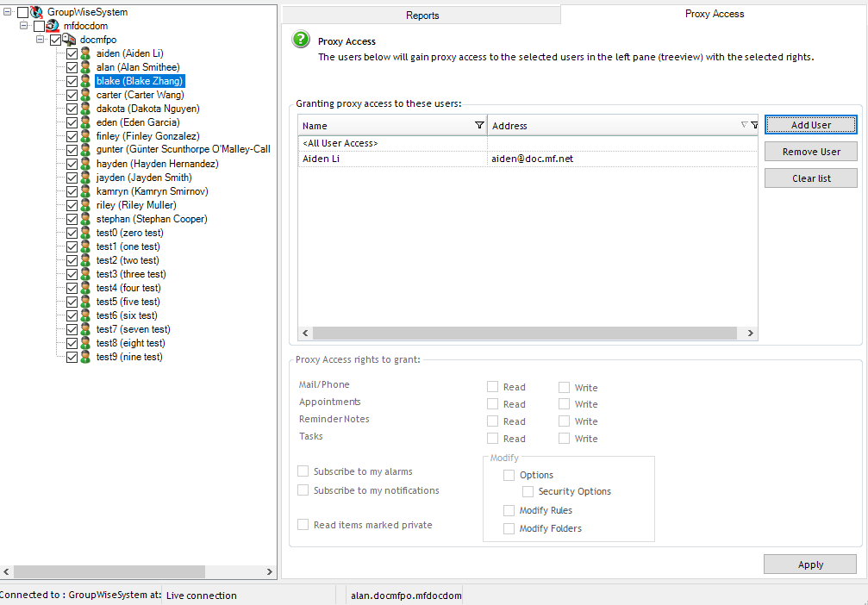868x605 pixels.
Task: Uncheck the blake (Blake Zhang) checkbox
Action: coord(72,81)
